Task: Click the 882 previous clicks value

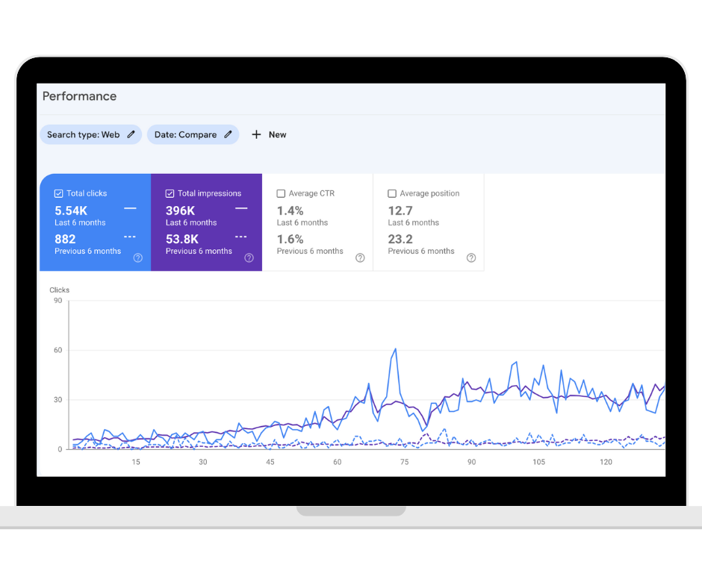Action: pyautogui.click(x=65, y=239)
